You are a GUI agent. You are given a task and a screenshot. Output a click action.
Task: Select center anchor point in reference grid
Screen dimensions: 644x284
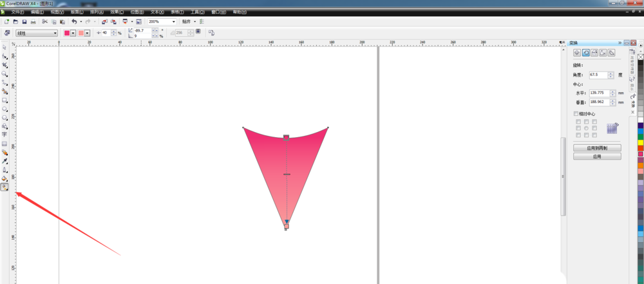coord(586,128)
